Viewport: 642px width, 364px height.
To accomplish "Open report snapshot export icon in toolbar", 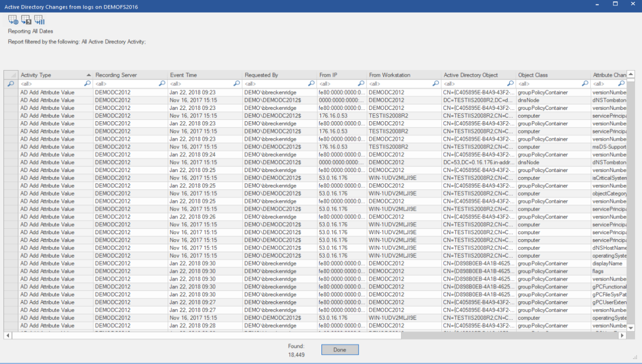I will (x=26, y=20).
